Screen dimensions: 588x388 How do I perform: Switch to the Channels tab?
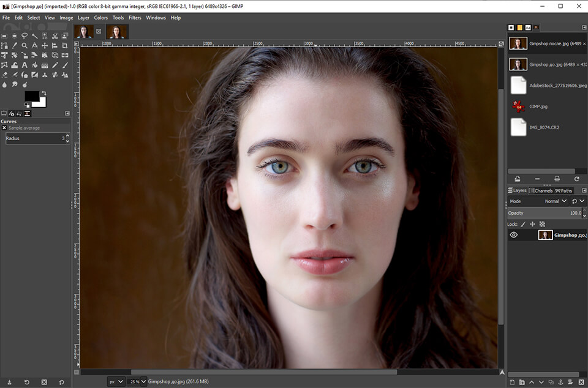click(543, 190)
